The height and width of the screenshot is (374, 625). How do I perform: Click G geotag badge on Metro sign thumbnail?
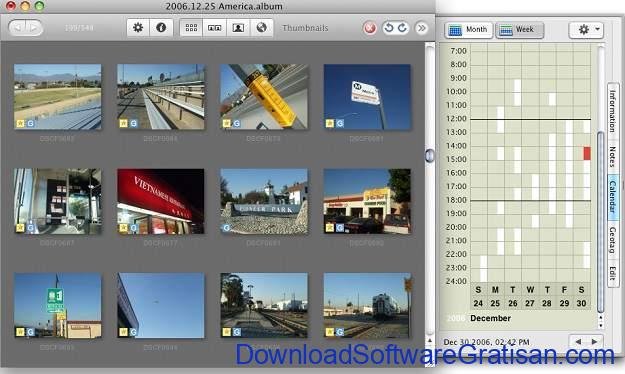[340, 123]
